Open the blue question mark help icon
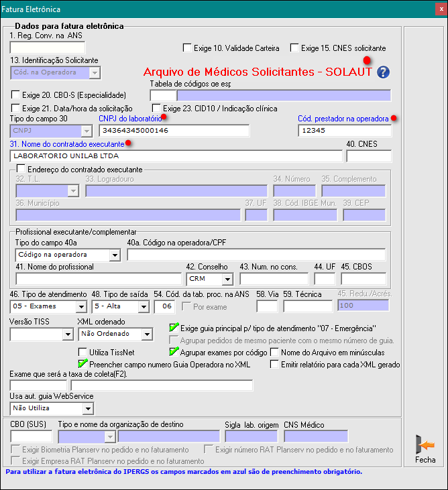The image size is (448, 490). pyautogui.click(x=383, y=72)
